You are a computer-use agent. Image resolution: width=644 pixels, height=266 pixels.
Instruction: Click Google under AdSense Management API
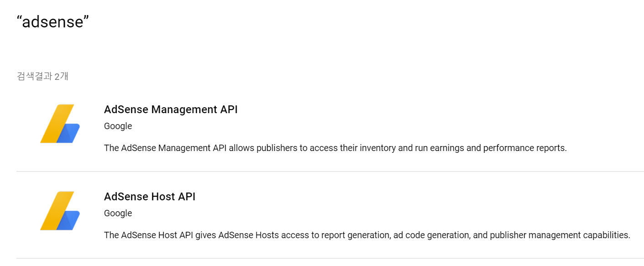118,126
